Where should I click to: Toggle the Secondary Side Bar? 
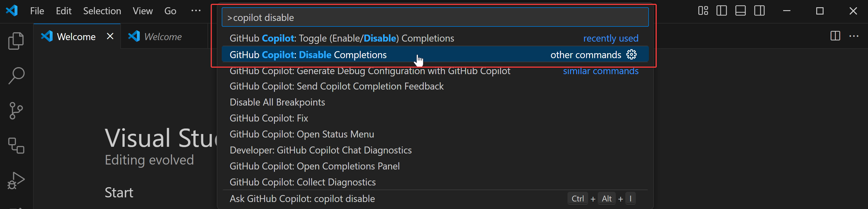pyautogui.click(x=759, y=11)
